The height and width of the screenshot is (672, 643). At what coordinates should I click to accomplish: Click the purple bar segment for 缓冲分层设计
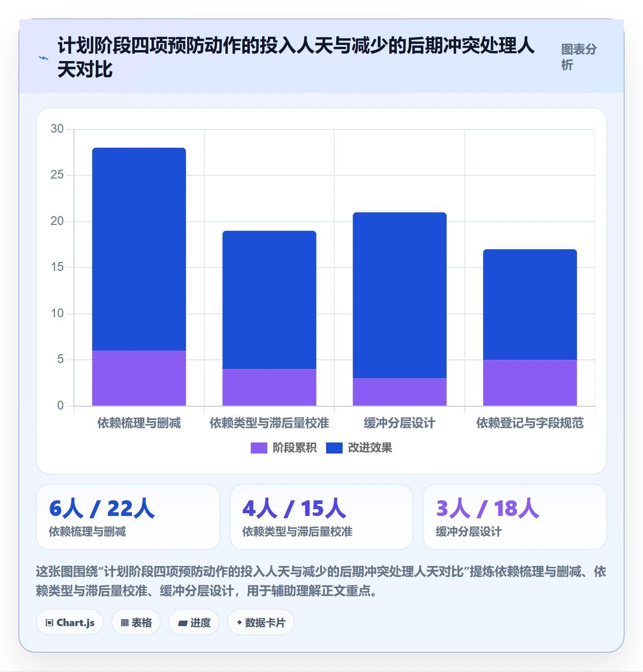tap(400, 392)
